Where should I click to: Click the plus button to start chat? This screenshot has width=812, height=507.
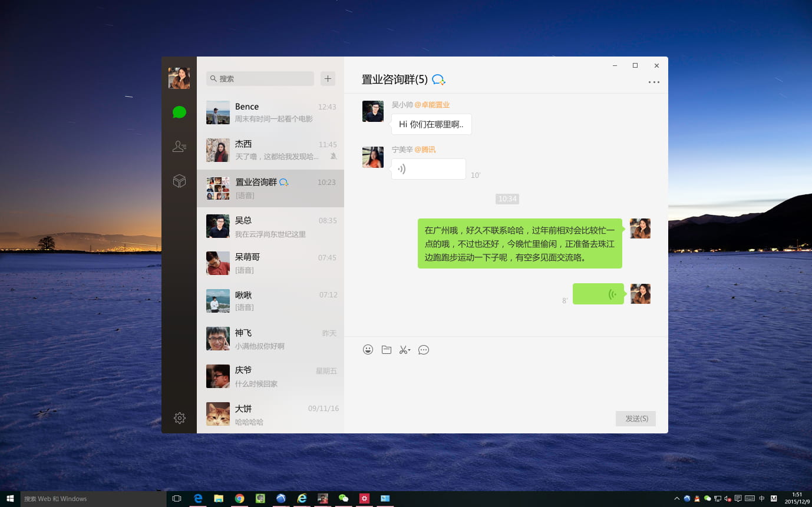328,78
